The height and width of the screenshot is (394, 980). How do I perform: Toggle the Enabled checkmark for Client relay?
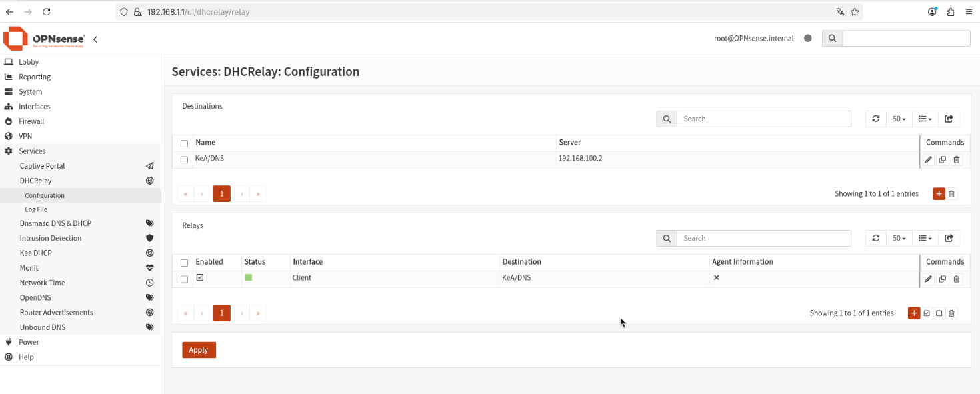pyautogui.click(x=200, y=277)
